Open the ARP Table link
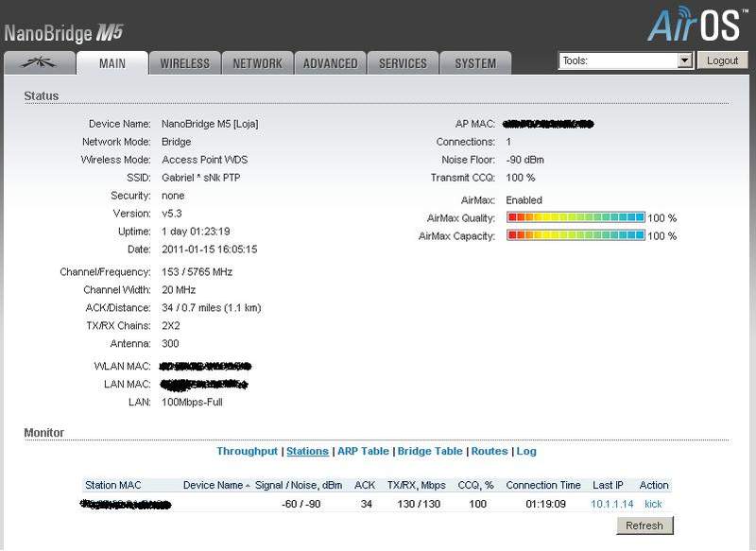 pyautogui.click(x=363, y=451)
